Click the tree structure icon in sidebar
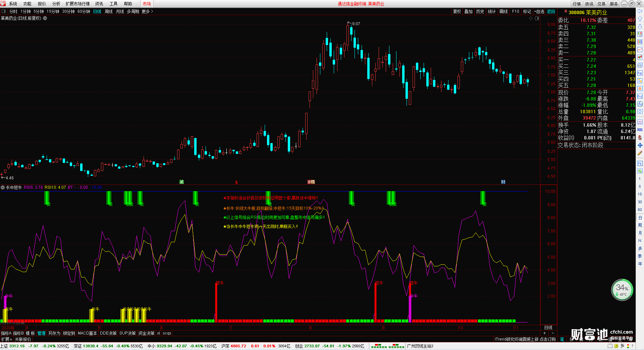Screen dimensions: 644x350 (x=640, y=81)
